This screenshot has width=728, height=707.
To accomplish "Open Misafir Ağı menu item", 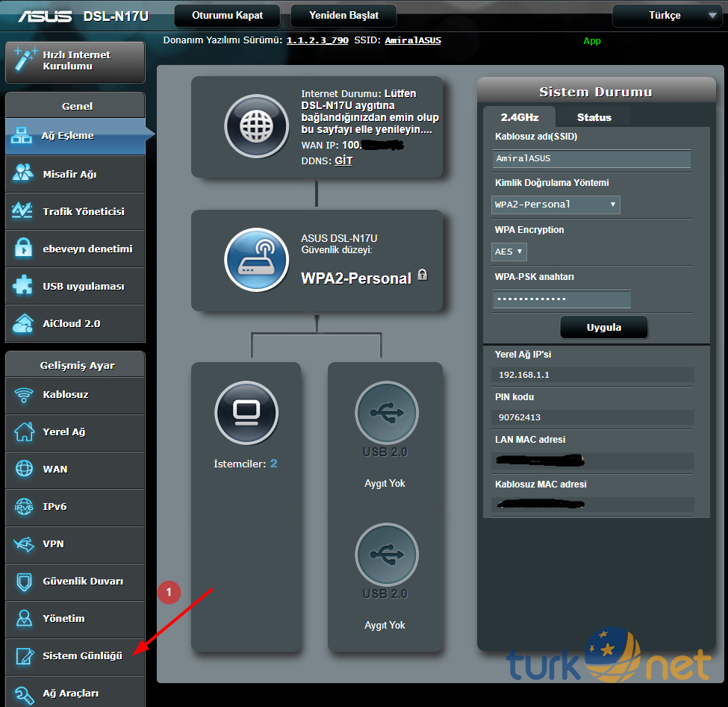I will pos(75,174).
